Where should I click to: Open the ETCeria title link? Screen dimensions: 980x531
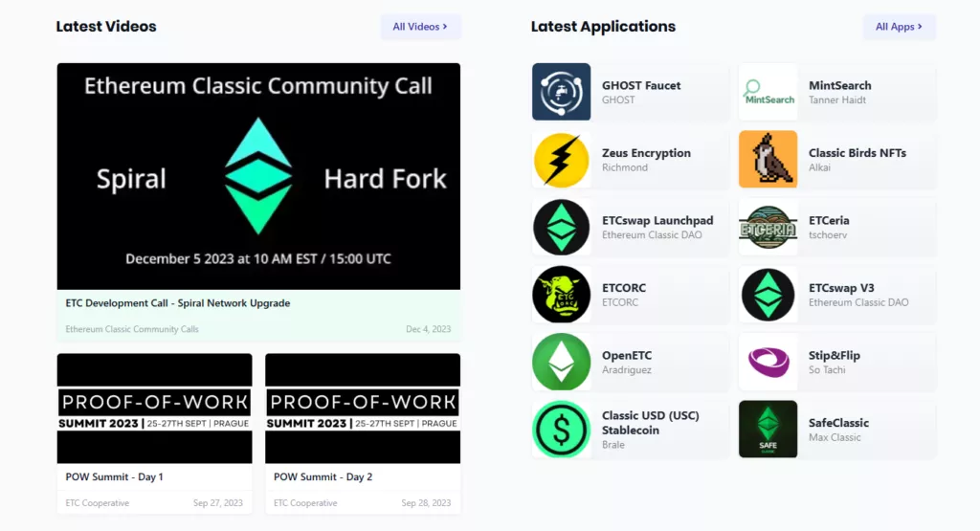pyautogui.click(x=829, y=220)
